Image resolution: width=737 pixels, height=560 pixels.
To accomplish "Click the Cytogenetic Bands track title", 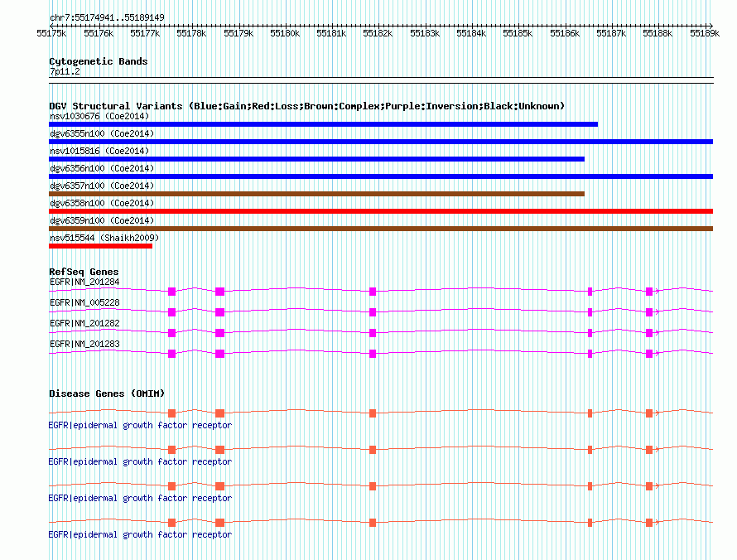I will pyautogui.click(x=99, y=61).
